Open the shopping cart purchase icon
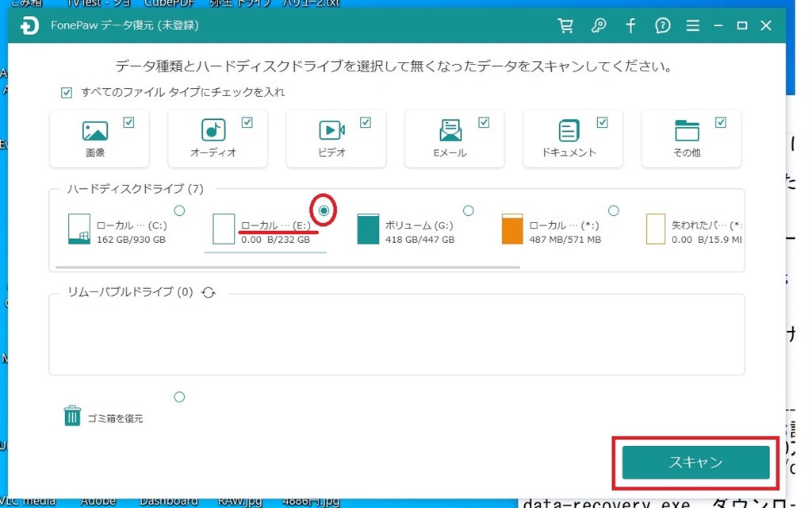This screenshot has width=812, height=508. (x=565, y=25)
